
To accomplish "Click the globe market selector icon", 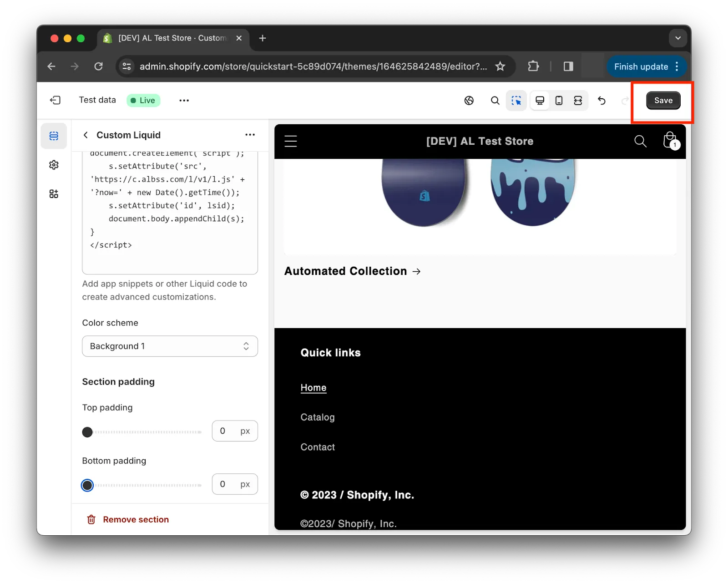I will pyautogui.click(x=469, y=101).
